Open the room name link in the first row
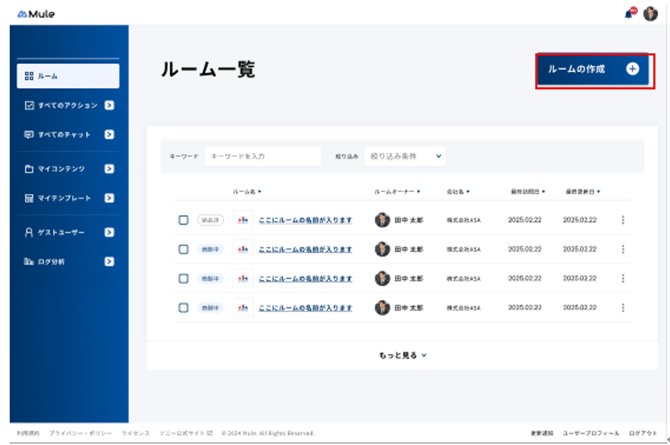Viewport: 670px width, 445px height. (x=306, y=220)
